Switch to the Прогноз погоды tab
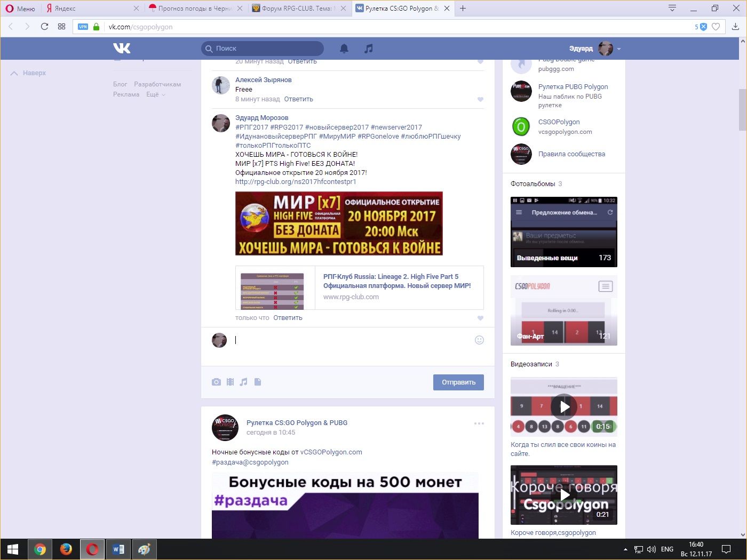The width and height of the screenshot is (747, 560). (x=195, y=9)
